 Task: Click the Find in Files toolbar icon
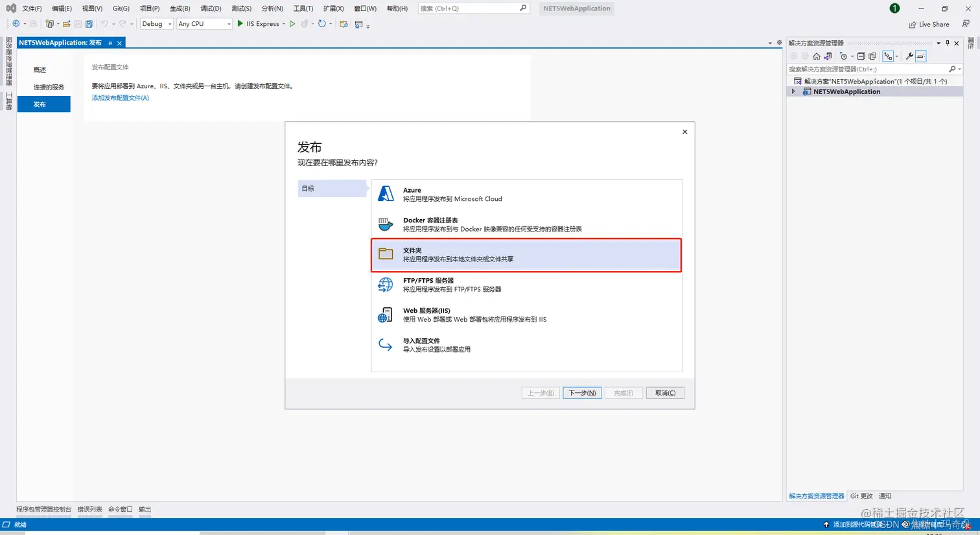point(344,24)
